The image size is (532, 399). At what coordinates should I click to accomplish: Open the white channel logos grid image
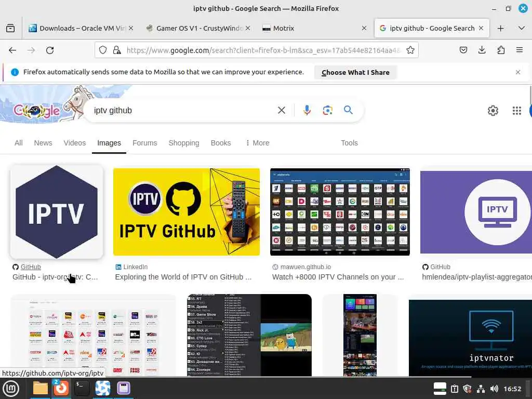click(94, 335)
